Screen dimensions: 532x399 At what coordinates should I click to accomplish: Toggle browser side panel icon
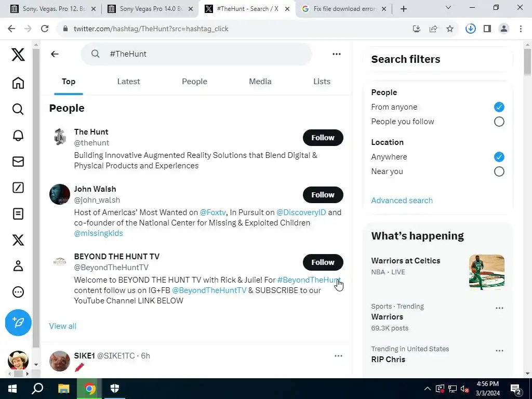(x=487, y=29)
